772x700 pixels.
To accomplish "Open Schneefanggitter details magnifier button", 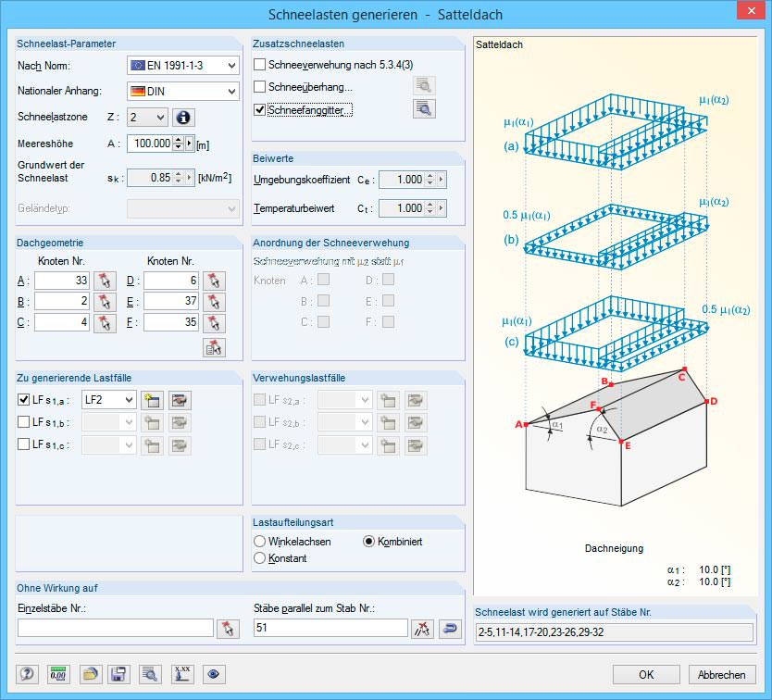I will [424, 109].
